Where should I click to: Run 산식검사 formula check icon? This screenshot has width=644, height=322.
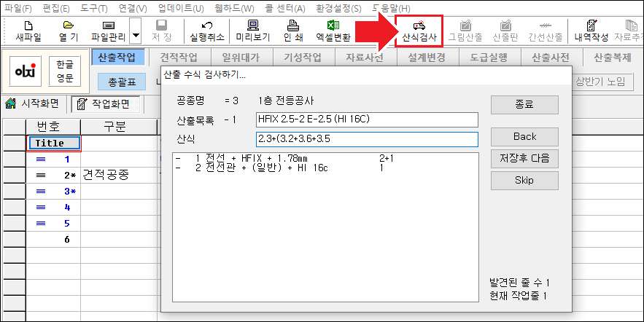[x=419, y=31]
